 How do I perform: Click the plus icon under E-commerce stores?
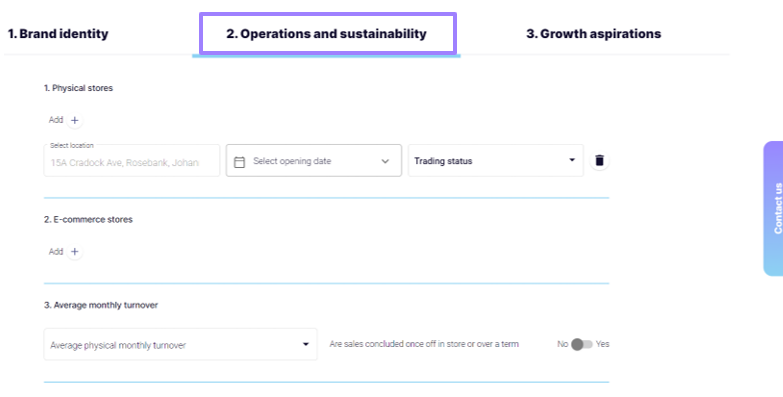pos(74,252)
